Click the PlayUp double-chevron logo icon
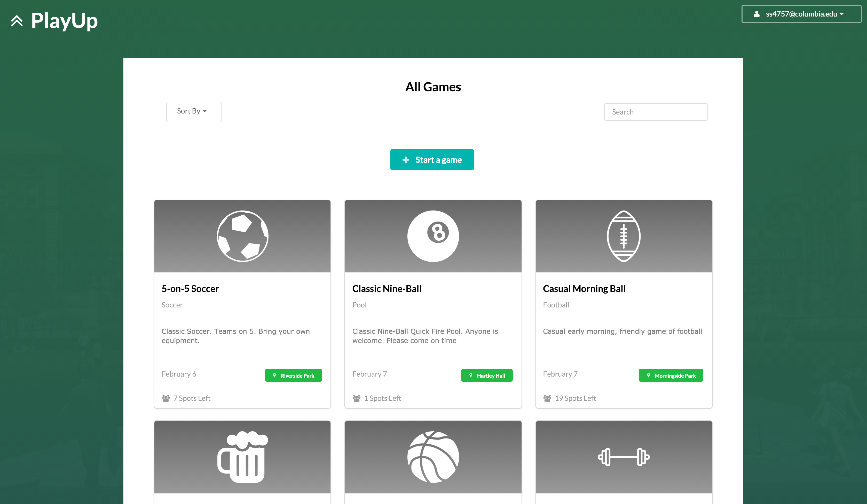This screenshot has width=867, height=504. click(x=17, y=21)
